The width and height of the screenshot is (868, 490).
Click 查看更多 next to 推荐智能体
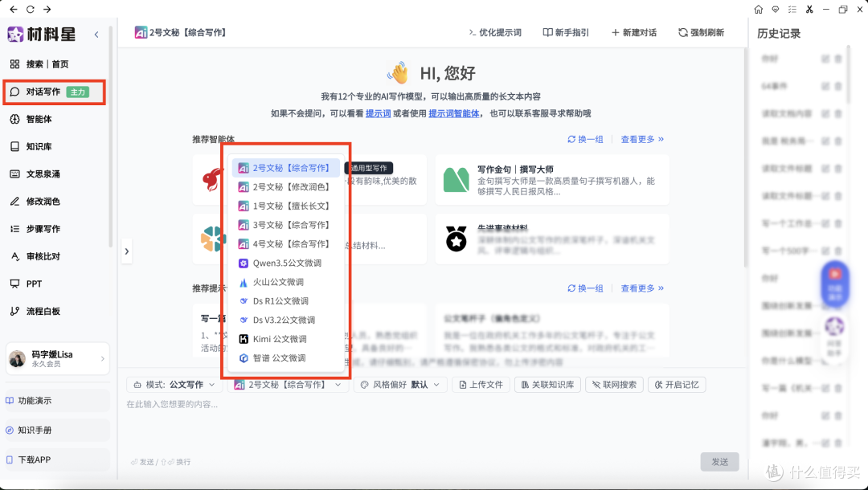click(642, 139)
